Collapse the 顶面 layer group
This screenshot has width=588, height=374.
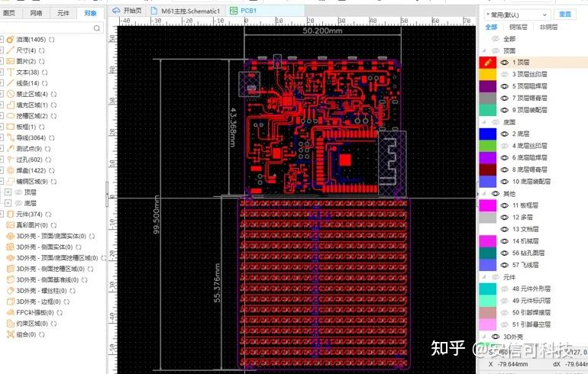[x=484, y=50]
